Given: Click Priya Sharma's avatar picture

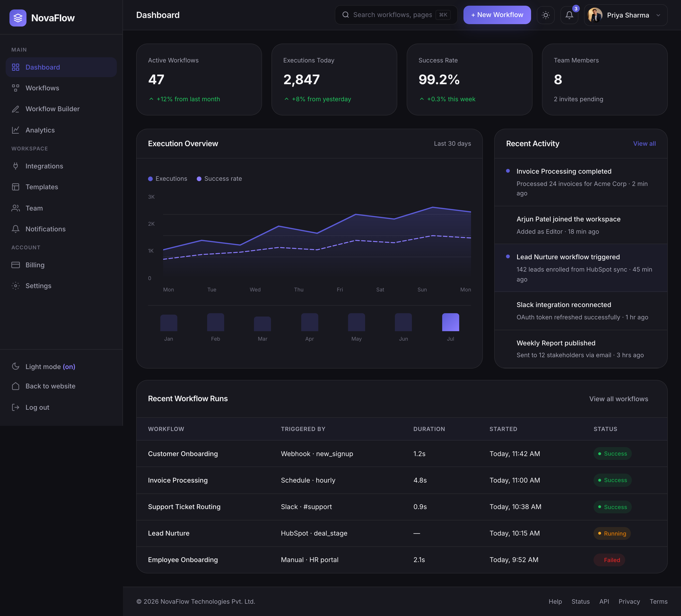Looking at the screenshot, I should [x=595, y=15].
